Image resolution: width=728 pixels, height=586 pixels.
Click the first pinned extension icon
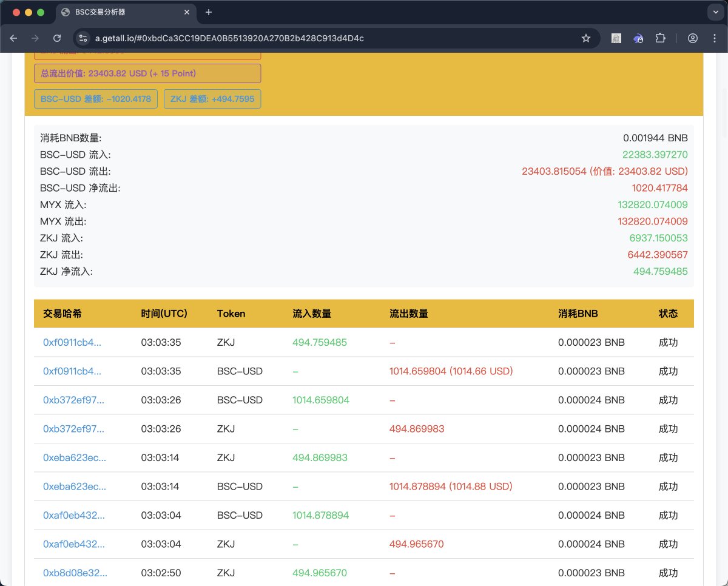616,38
